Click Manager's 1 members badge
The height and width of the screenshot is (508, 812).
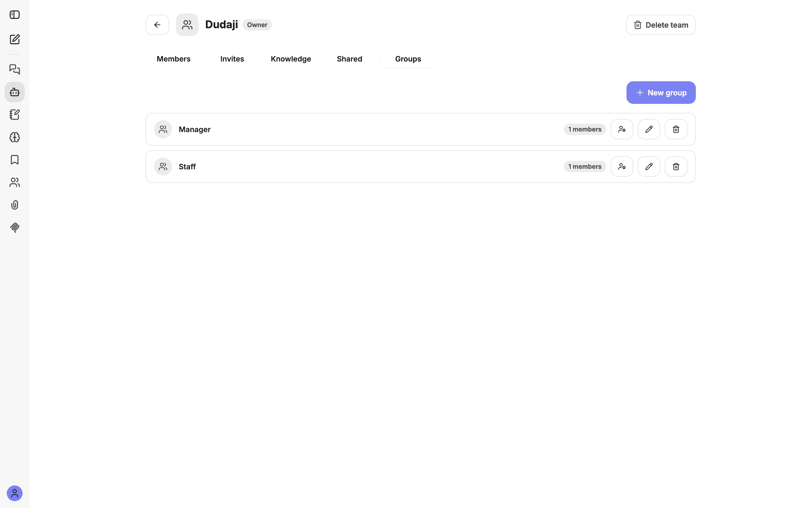585,129
